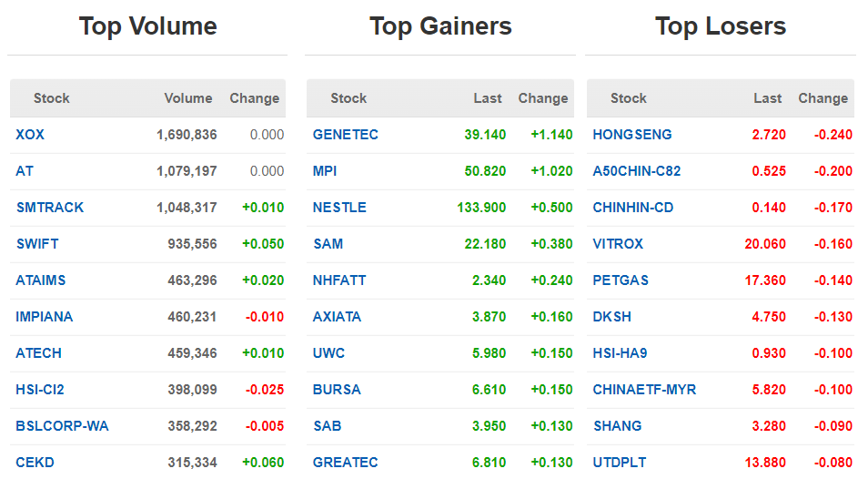Open the UWC stock link
This screenshot has width=868, height=479.
point(328,353)
